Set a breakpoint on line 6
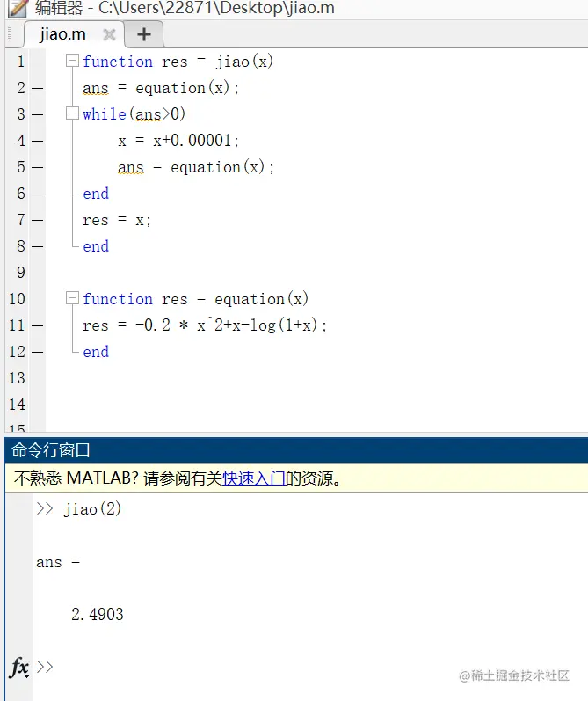588x701 pixels. 38,194
